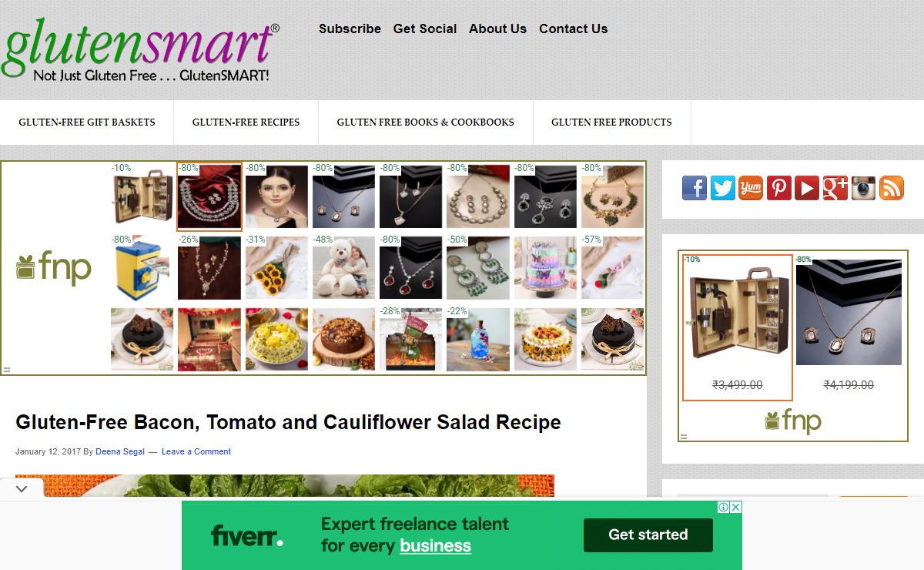This screenshot has height=570, width=924.
Task: Open the Google Plus icon
Action: click(835, 188)
